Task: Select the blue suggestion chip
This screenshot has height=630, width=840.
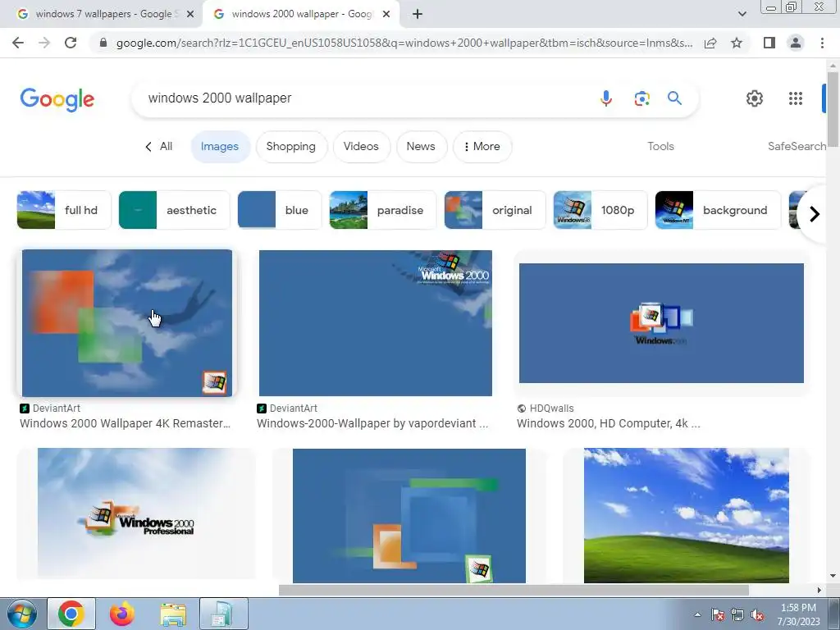Action: pyautogui.click(x=279, y=210)
